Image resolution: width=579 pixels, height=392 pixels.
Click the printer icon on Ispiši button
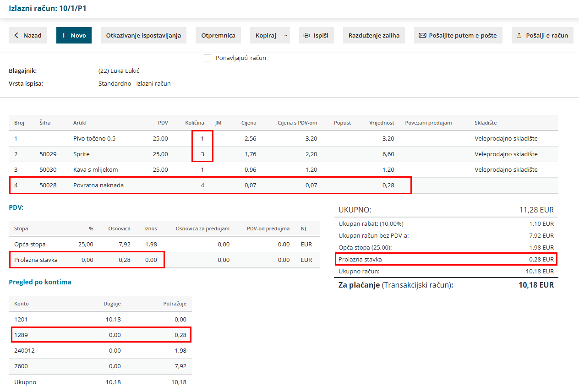tap(307, 35)
